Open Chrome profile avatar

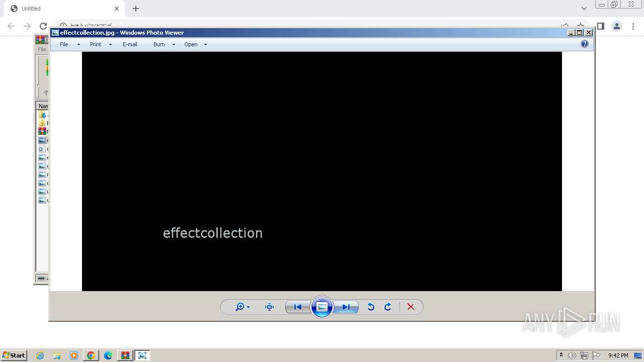tap(616, 26)
